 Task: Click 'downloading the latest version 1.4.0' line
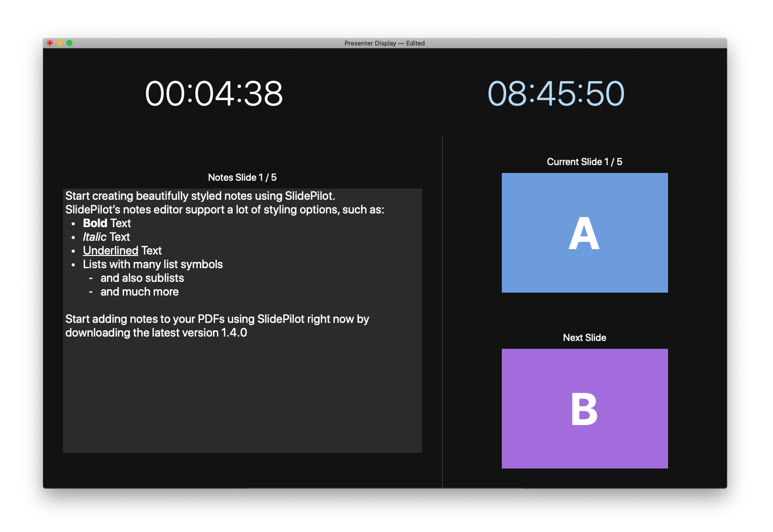[x=156, y=333]
